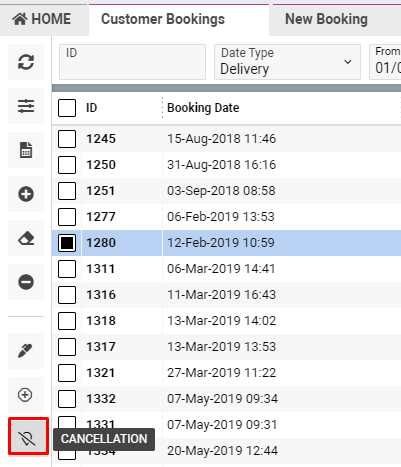Sort by the Booking Date column header
Image resolution: width=401 pixels, height=467 pixels.
coord(203,108)
